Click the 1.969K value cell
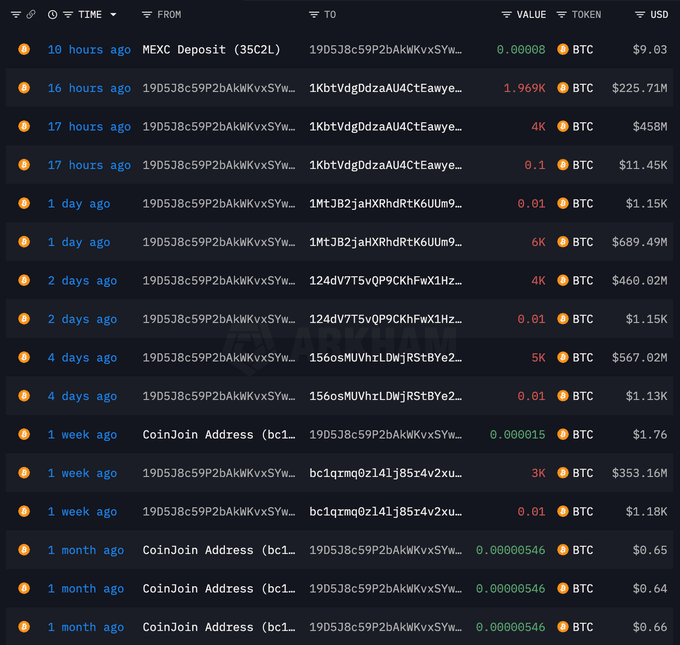680x645 pixels. click(x=524, y=88)
